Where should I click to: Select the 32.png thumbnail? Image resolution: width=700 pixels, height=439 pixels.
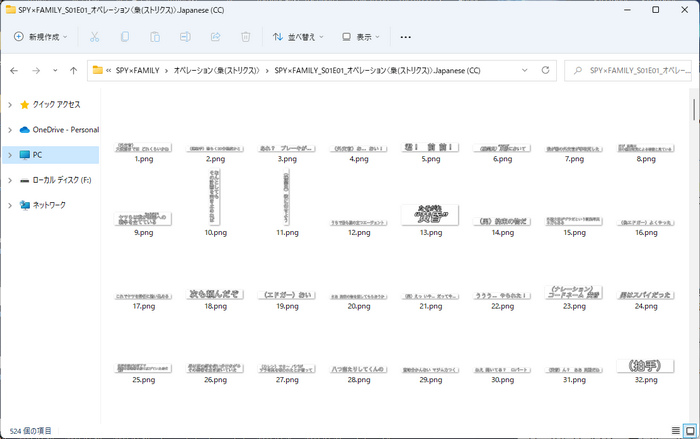[x=646, y=366]
